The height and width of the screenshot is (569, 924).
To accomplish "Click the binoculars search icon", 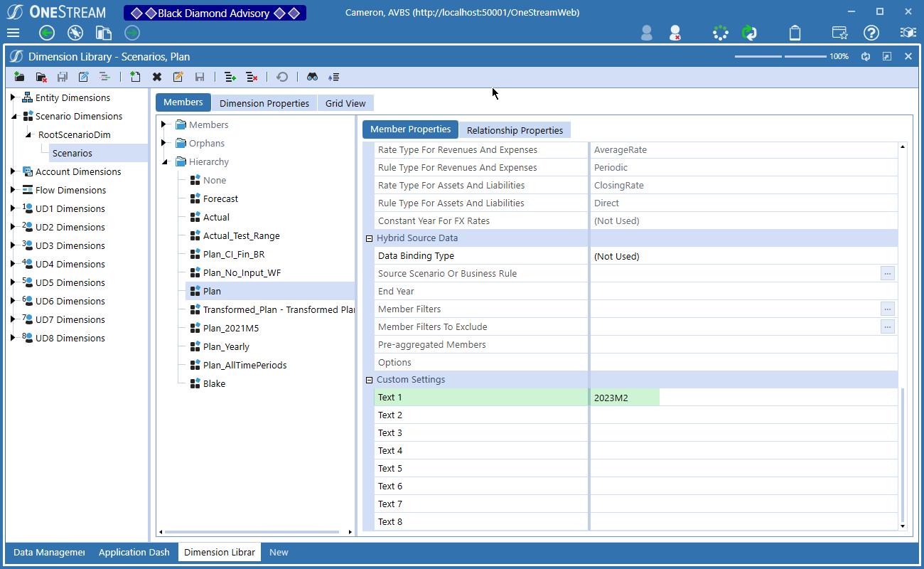I will tap(312, 77).
